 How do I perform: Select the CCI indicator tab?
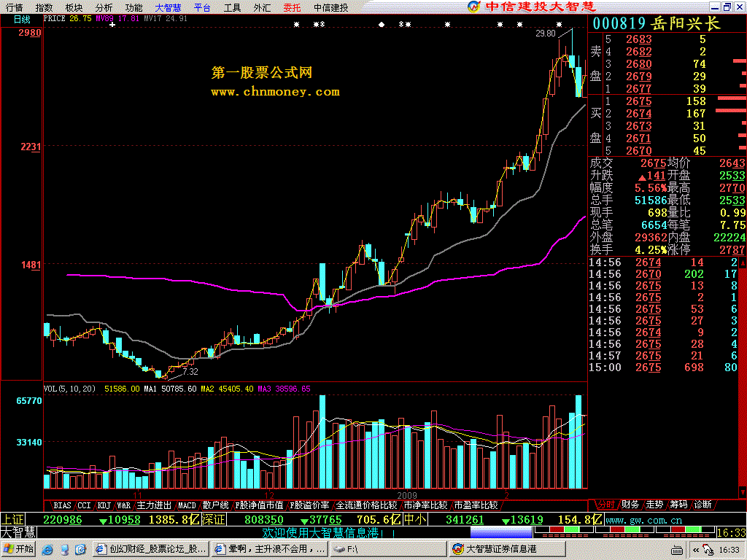coord(84,505)
